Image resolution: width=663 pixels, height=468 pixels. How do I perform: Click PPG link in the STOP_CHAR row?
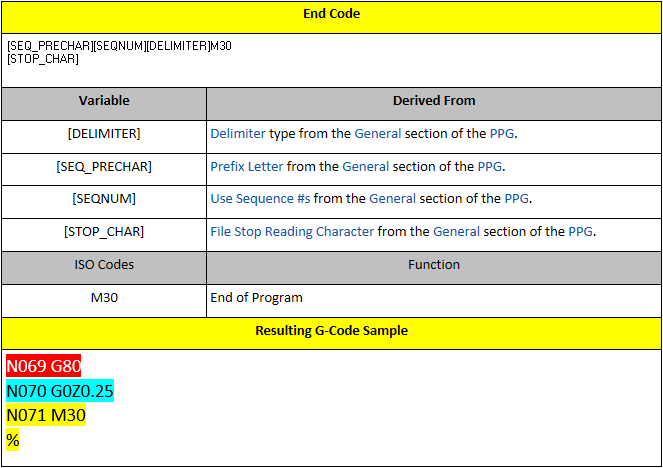click(581, 232)
